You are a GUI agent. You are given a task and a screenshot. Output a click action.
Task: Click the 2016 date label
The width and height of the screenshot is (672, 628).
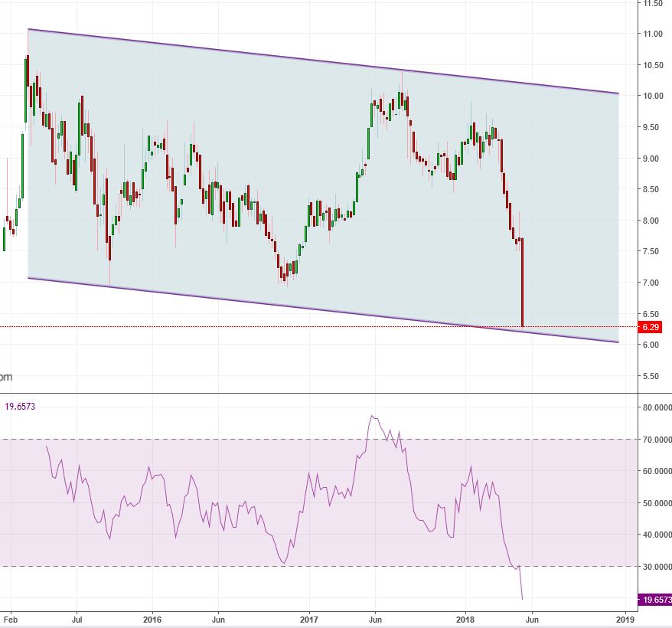[152, 620]
